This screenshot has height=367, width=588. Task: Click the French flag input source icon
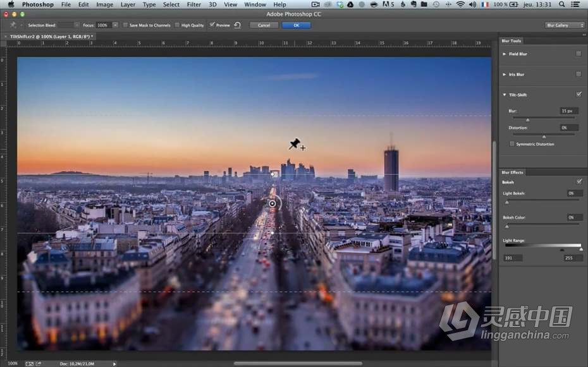click(484, 4)
